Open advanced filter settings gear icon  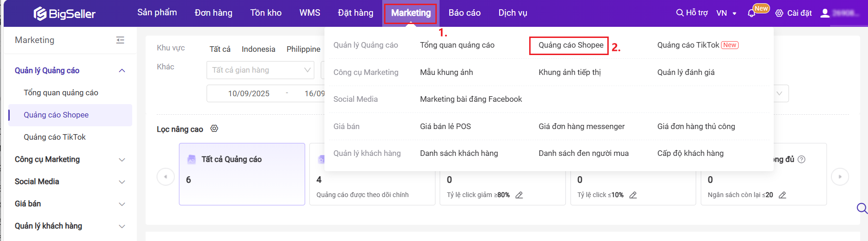pos(214,129)
